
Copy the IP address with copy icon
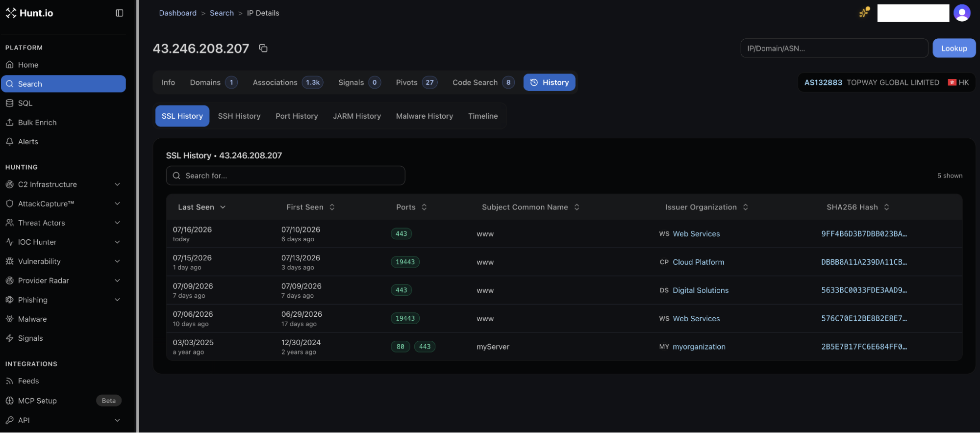click(x=263, y=48)
